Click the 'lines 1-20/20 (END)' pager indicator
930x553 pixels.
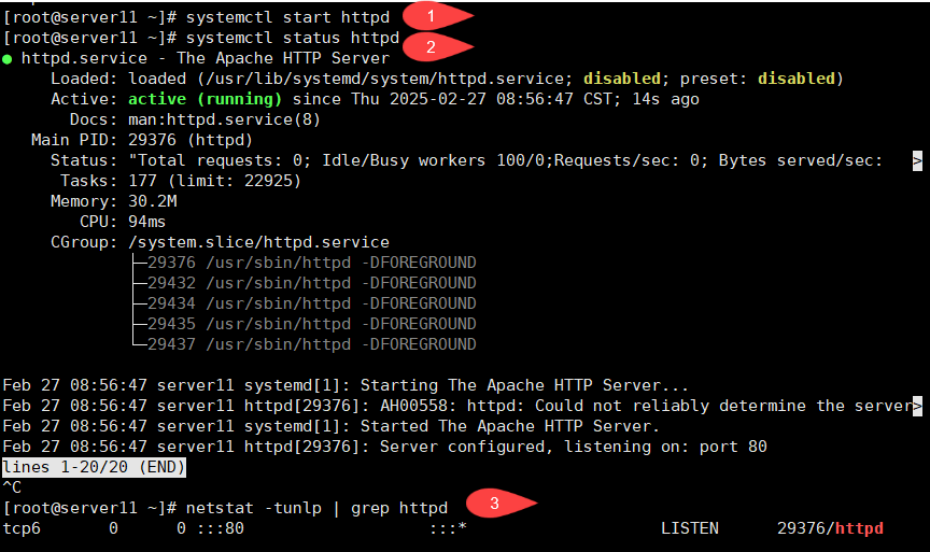(x=94, y=467)
